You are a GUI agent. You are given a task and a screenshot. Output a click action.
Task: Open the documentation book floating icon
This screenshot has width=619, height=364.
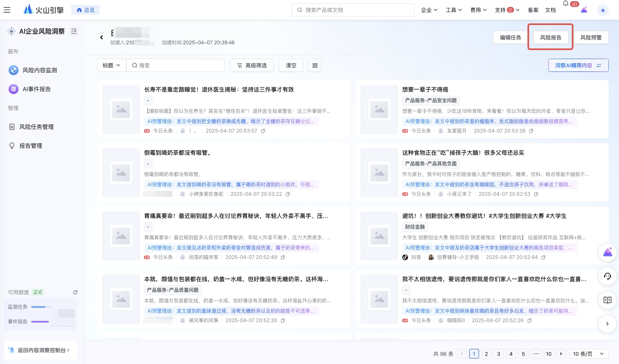608,300
